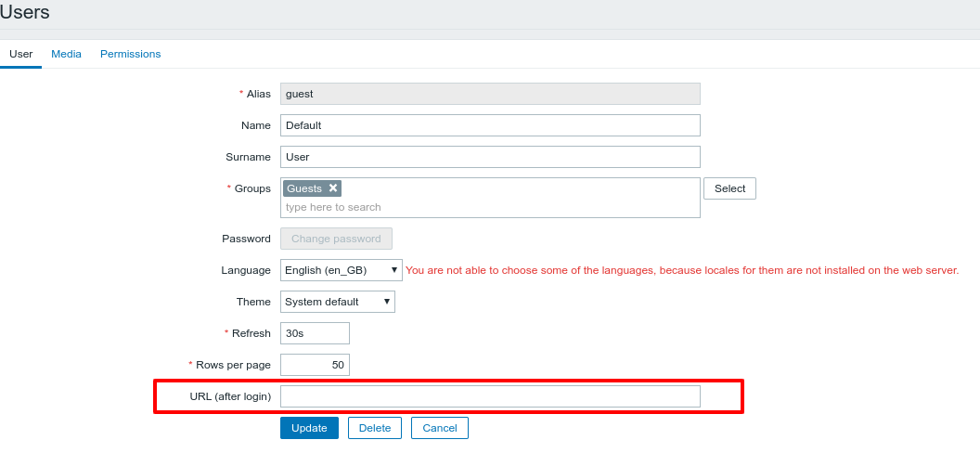Expand the Language dropdown
The width and height of the screenshot is (980, 453).
pos(341,270)
